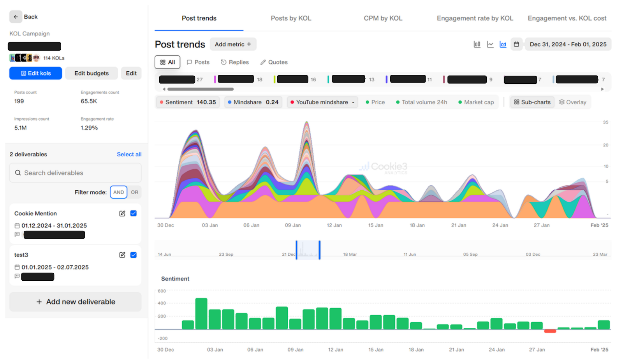Click the Edit campaign button
Viewport: 623px width, 364px height.
[131, 73]
